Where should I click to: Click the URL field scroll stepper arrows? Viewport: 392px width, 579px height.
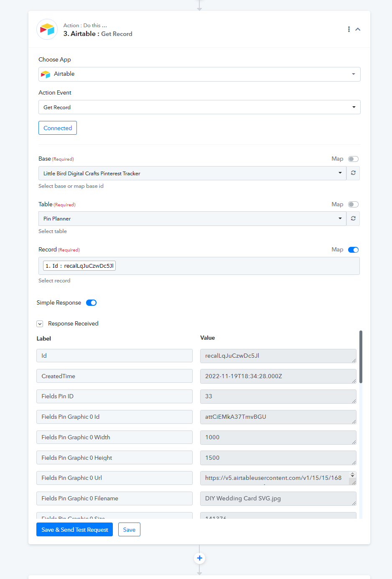coord(352,475)
